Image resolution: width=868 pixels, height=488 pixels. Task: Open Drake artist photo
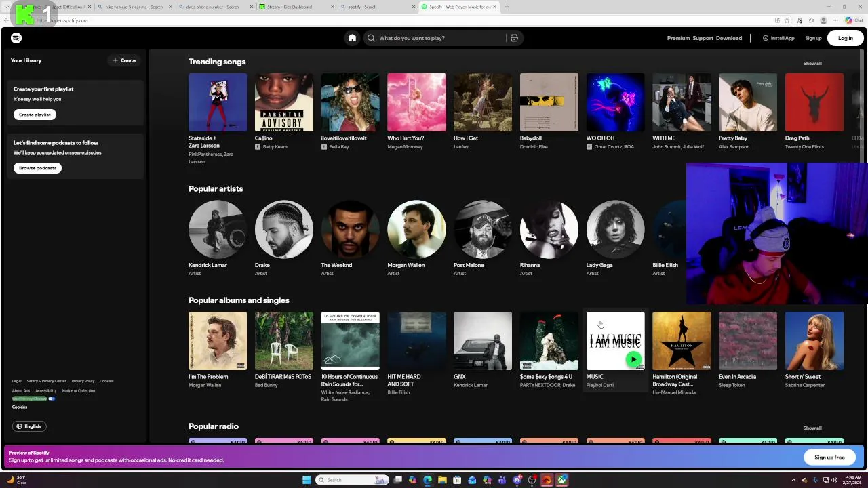tap(284, 229)
